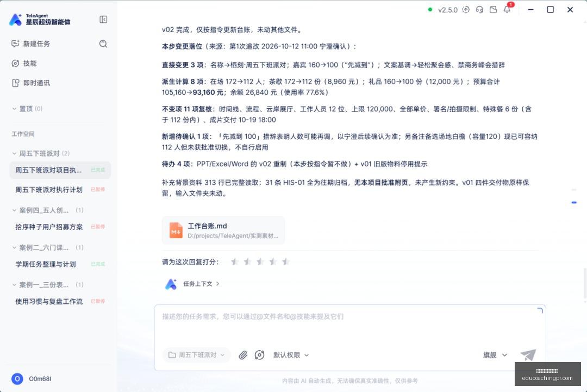Collapse the 案例一_三份表... group

click(x=14, y=285)
